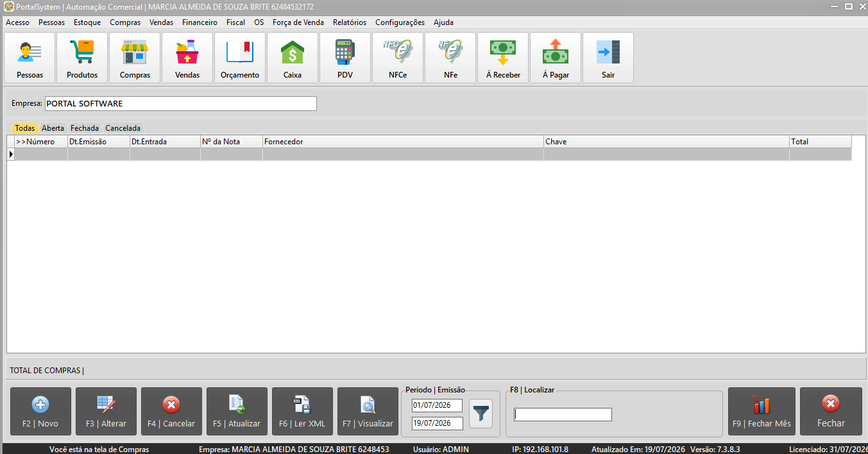Switch to the Aberta tab
868x454 pixels.
click(x=53, y=128)
